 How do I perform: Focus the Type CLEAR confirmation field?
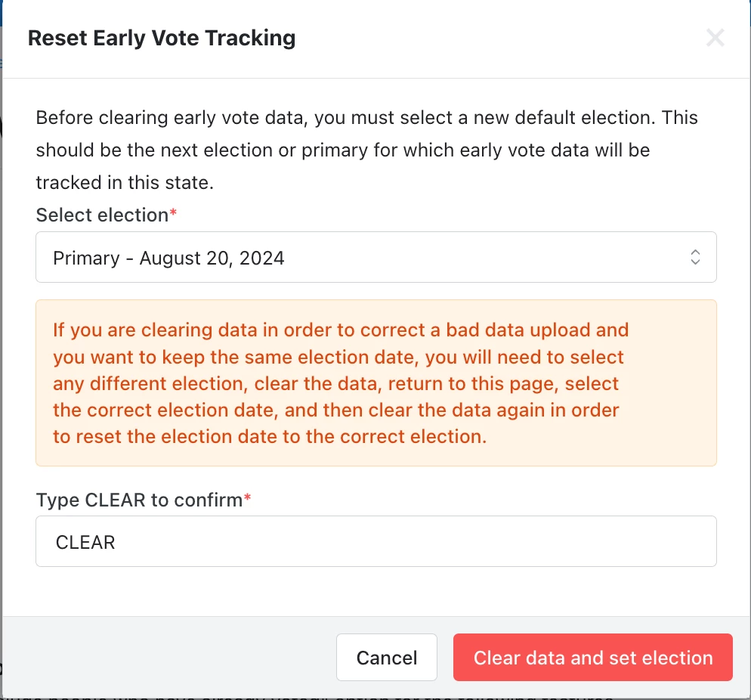(x=375, y=541)
